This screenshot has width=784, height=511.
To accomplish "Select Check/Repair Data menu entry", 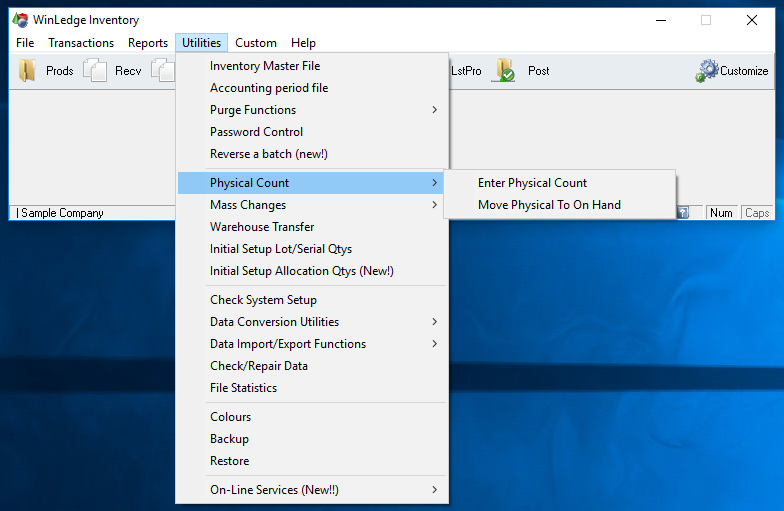I will click(259, 366).
